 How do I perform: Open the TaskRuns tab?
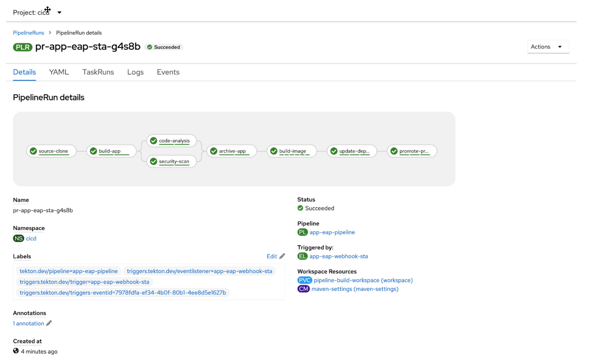[98, 72]
